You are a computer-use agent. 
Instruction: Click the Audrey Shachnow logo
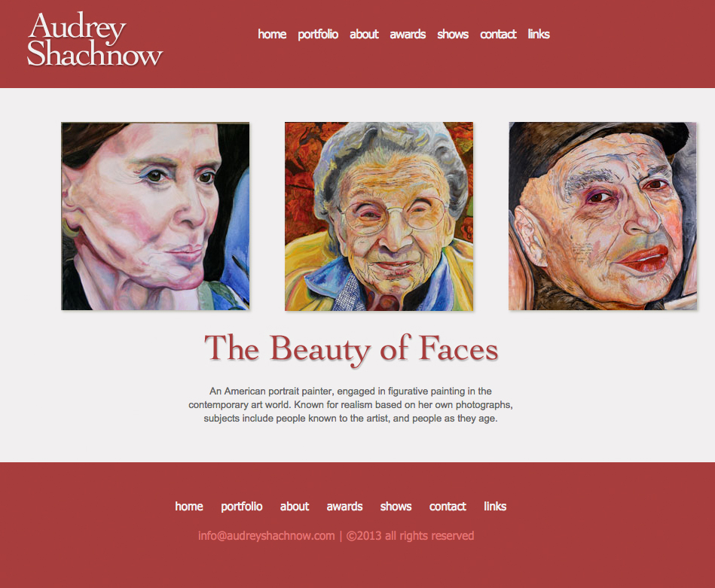click(95, 39)
